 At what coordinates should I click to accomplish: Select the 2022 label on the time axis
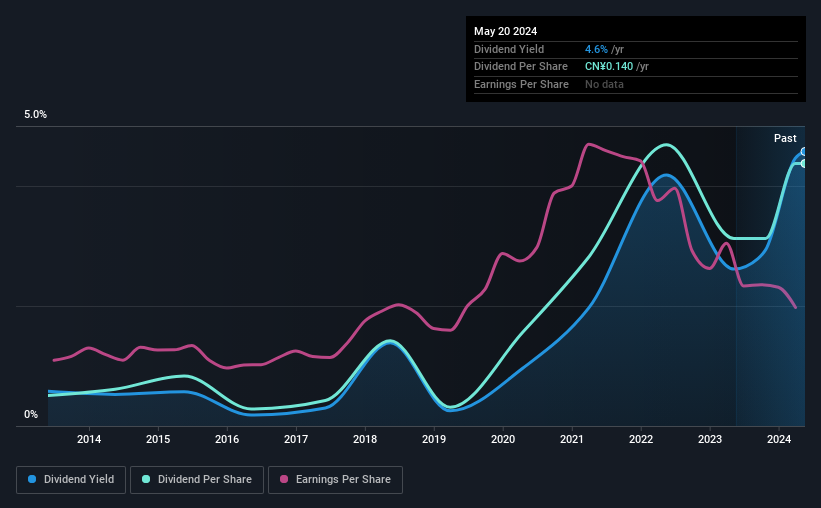tap(641, 439)
